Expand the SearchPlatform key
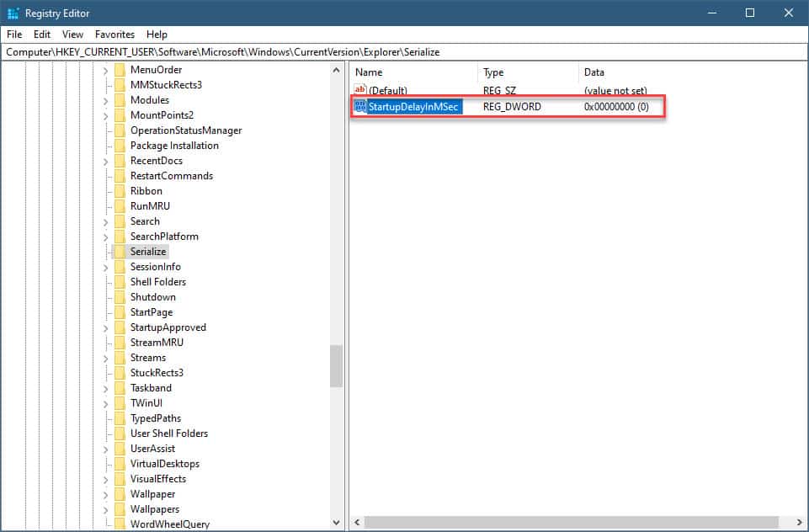This screenshot has width=809, height=532. tap(105, 237)
